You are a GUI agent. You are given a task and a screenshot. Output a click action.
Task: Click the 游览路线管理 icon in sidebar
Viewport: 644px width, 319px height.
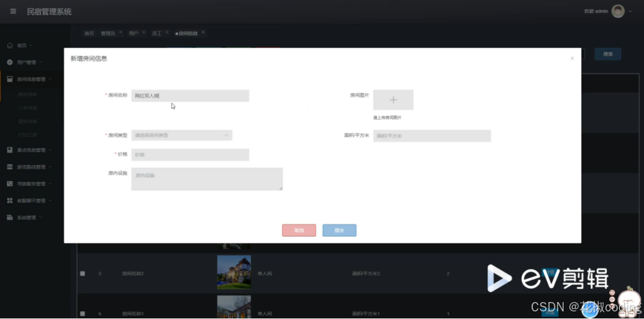click(10, 167)
